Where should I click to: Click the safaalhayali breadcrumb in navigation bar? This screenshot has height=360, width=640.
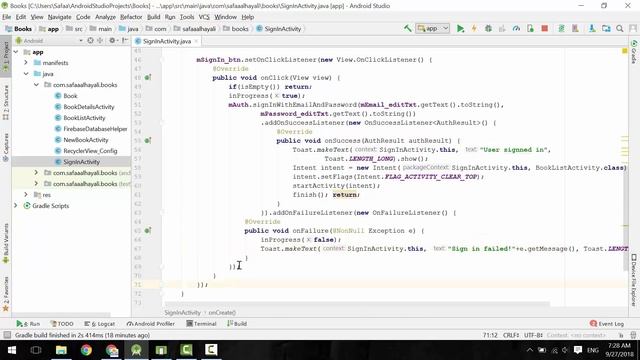coord(194,29)
